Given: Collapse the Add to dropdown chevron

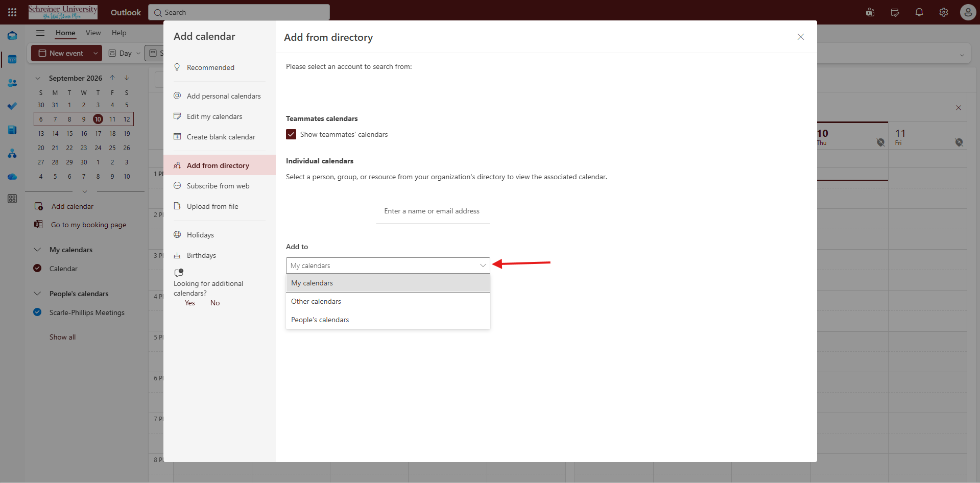Looking at the screenshot, I should coord(483,265).
